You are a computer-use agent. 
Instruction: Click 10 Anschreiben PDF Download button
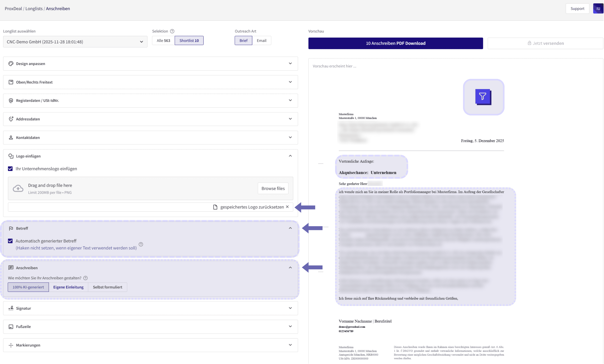395,43
